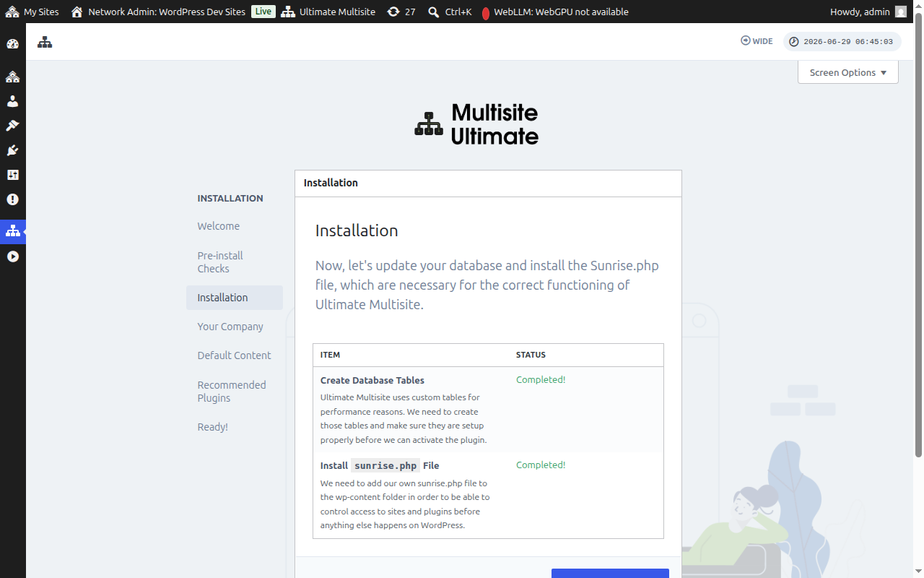Select the highlighted Ultimate Multisite sidebar icon

coord(12,231)
